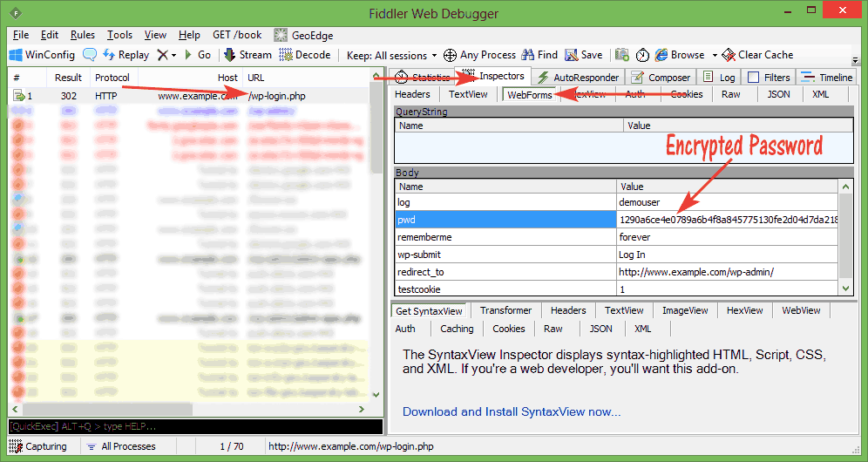Switch to AutoResponder tab
Screen dimensions: 868x462
[578, 77]
